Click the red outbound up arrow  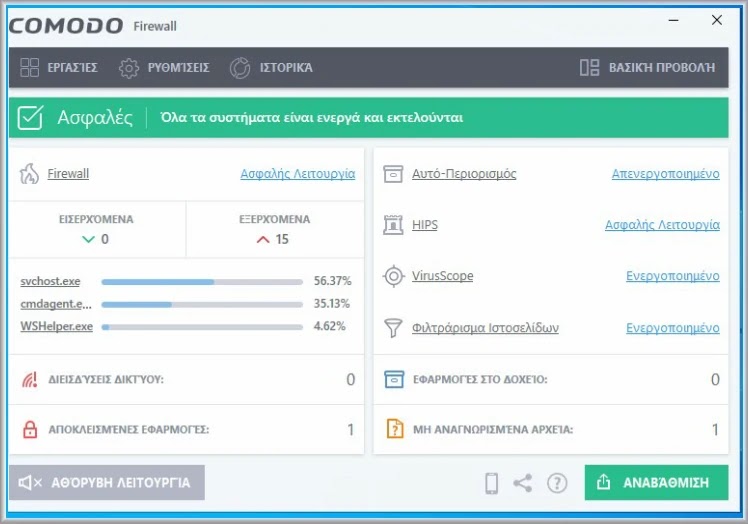pos(263,239)
